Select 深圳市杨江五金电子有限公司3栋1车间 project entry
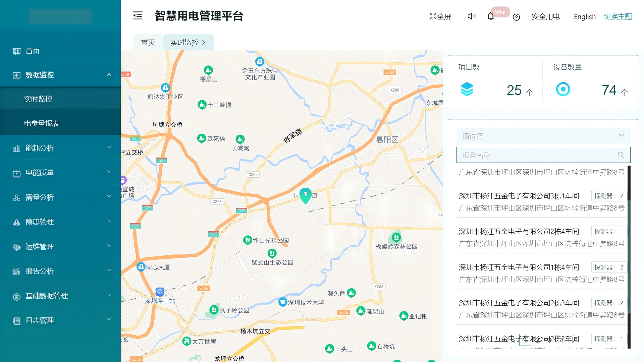 point(519,196)
